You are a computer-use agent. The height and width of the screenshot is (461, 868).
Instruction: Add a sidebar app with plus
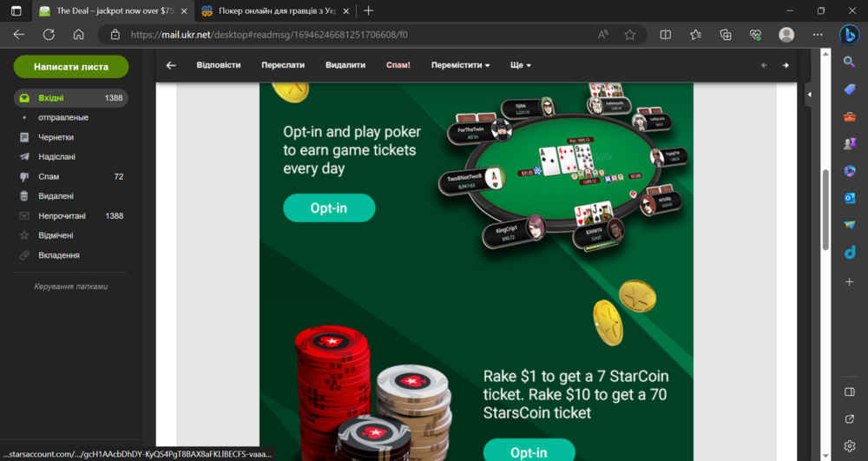pyautogui.click(x=849, y=281)
